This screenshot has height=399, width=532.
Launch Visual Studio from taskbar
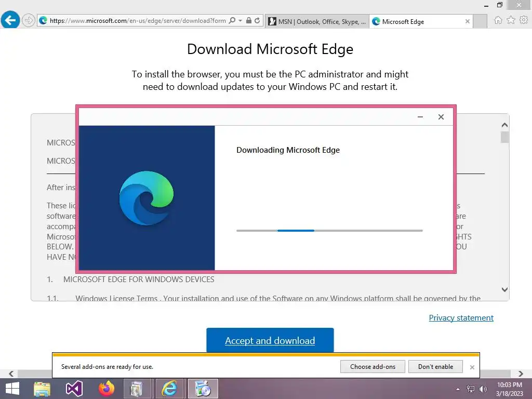pos(74,389)
